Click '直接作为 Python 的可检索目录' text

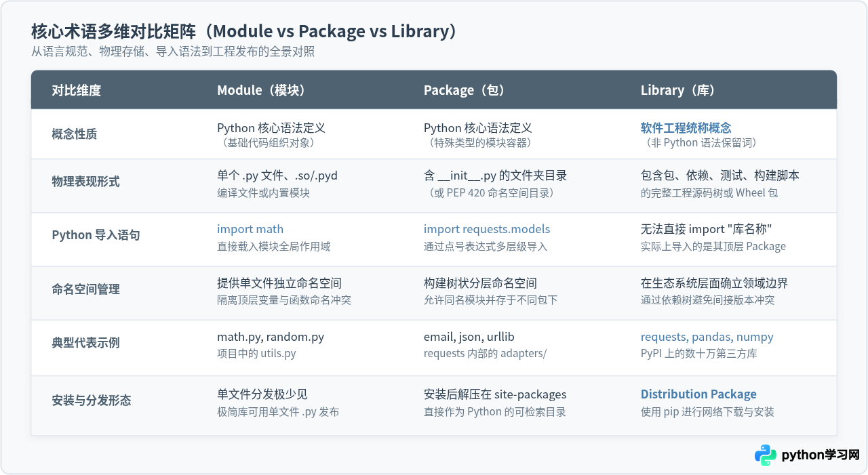point(495,412)
